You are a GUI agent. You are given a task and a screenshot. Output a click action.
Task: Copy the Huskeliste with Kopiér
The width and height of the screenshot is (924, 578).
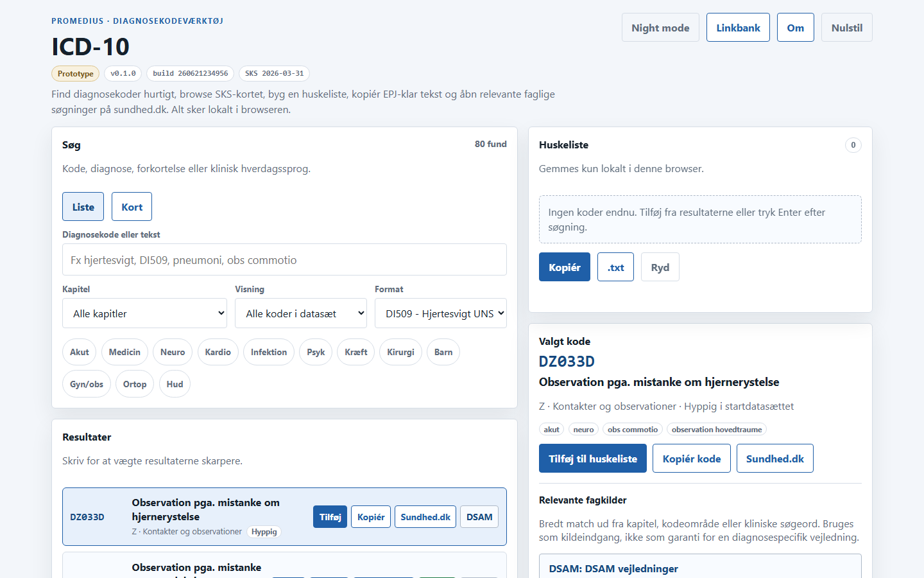point(565,267)
